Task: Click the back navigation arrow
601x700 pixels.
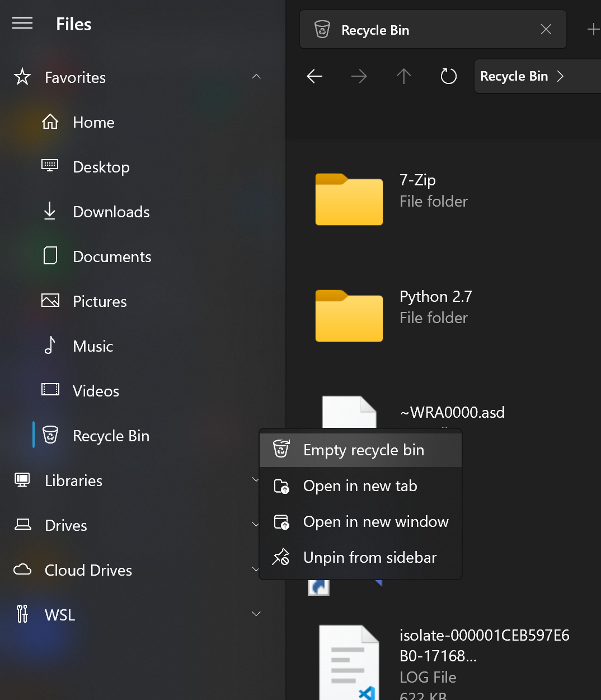Action: (314, 76)
